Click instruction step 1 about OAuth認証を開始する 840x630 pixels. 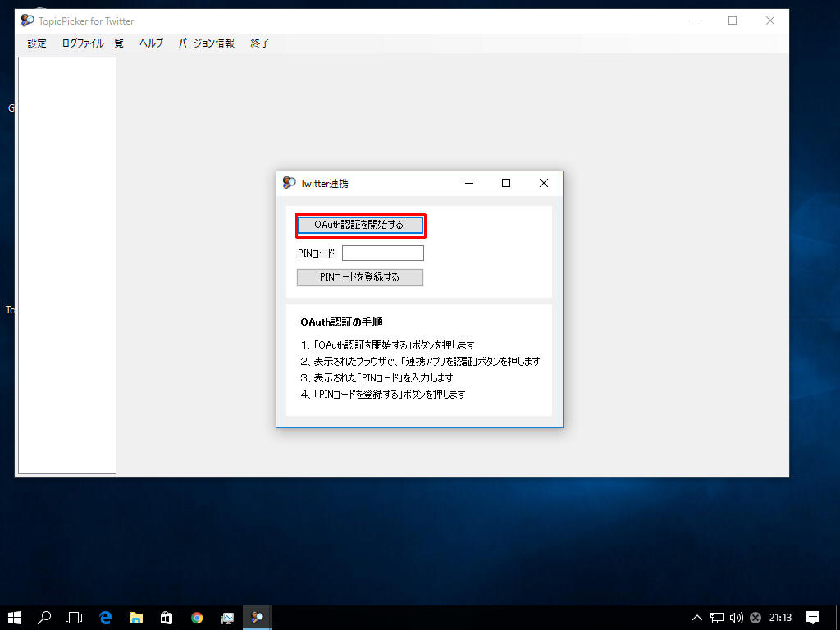(388, 345)
